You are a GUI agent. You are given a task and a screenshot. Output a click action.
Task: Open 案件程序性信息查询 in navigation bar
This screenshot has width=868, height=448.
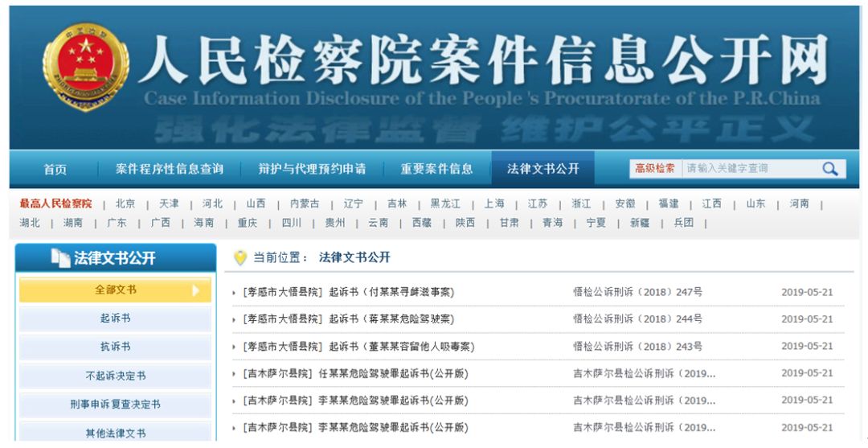[170, 169]
